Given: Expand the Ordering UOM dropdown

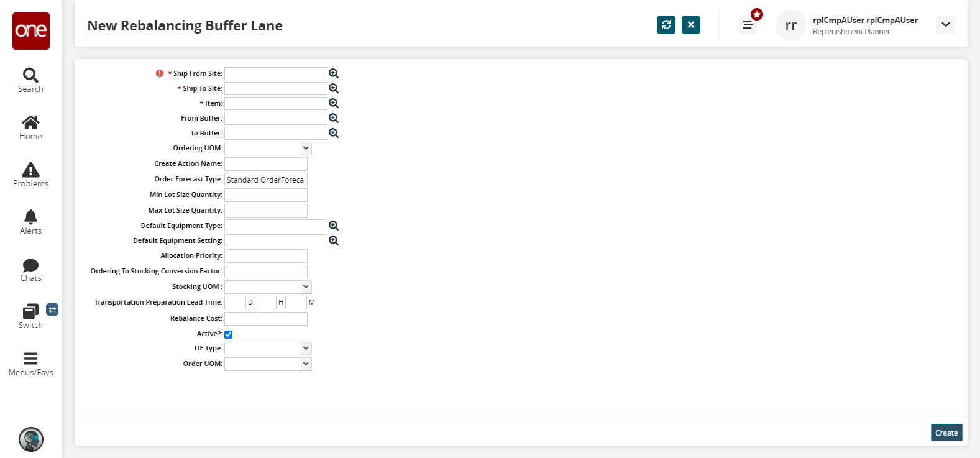Looking at the screenshot, I should click(x=306, y=149).
